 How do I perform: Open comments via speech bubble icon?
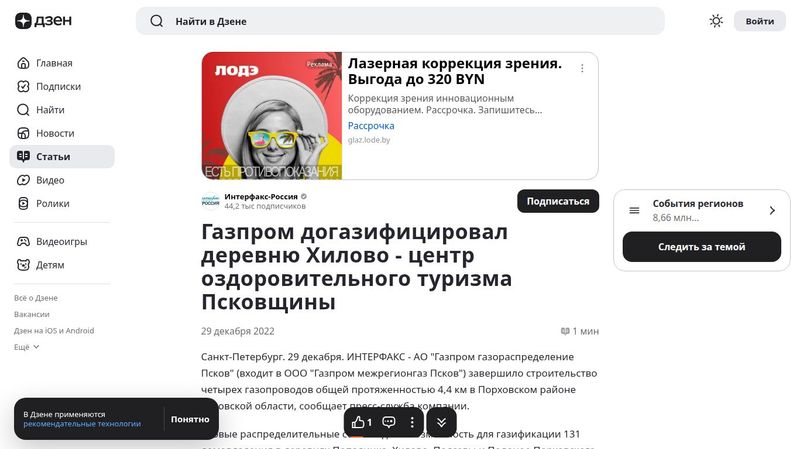(389, 422)
